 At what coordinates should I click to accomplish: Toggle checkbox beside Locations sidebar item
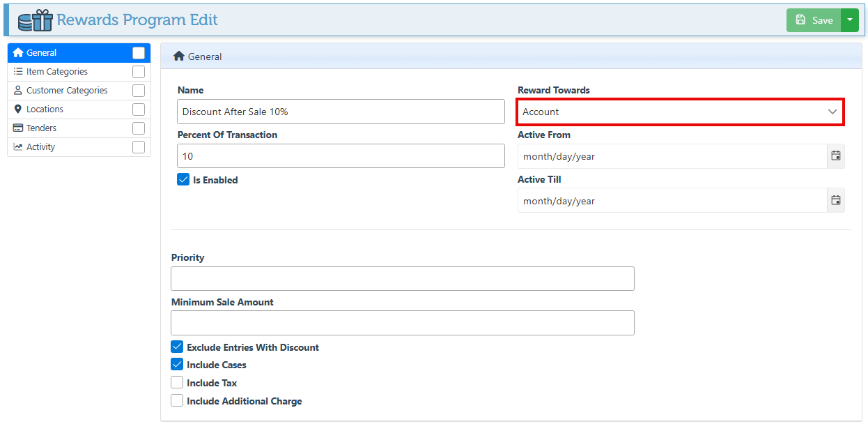[x=139, y=109]
